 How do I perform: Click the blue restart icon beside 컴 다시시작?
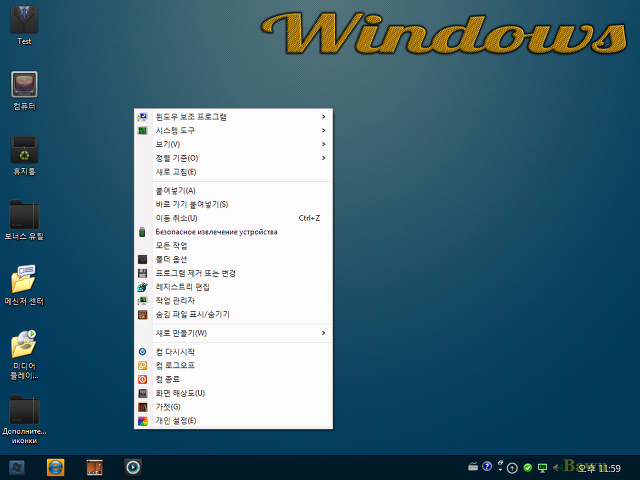(142, 352)
